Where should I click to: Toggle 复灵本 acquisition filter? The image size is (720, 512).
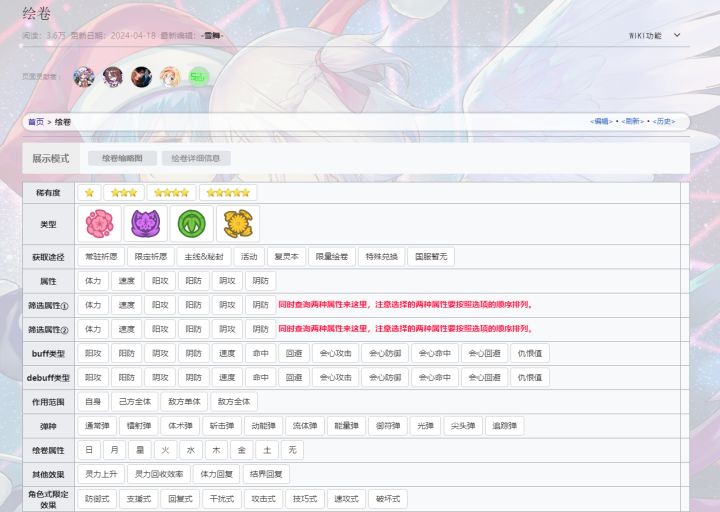[x=287, y=257]
